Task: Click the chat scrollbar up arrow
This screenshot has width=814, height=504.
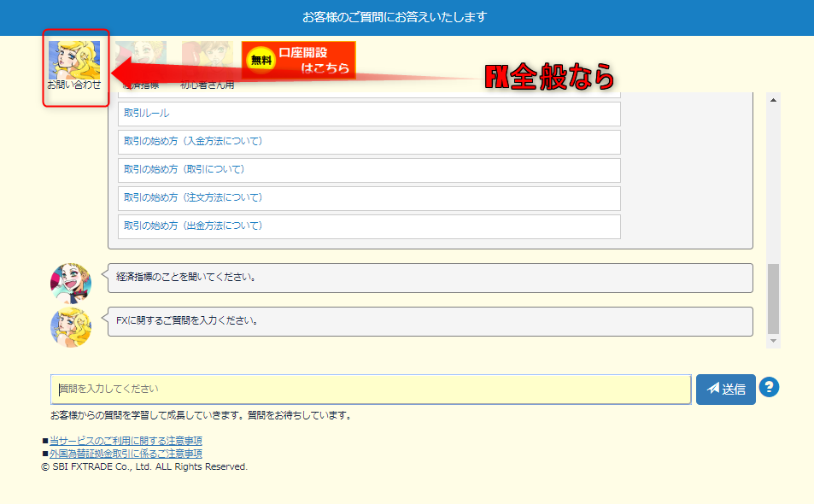Action: (774, 100)
